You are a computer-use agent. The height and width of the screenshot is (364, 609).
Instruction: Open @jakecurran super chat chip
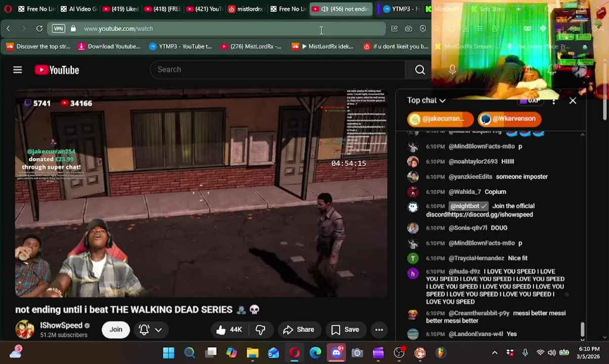(x=440, y=119)
